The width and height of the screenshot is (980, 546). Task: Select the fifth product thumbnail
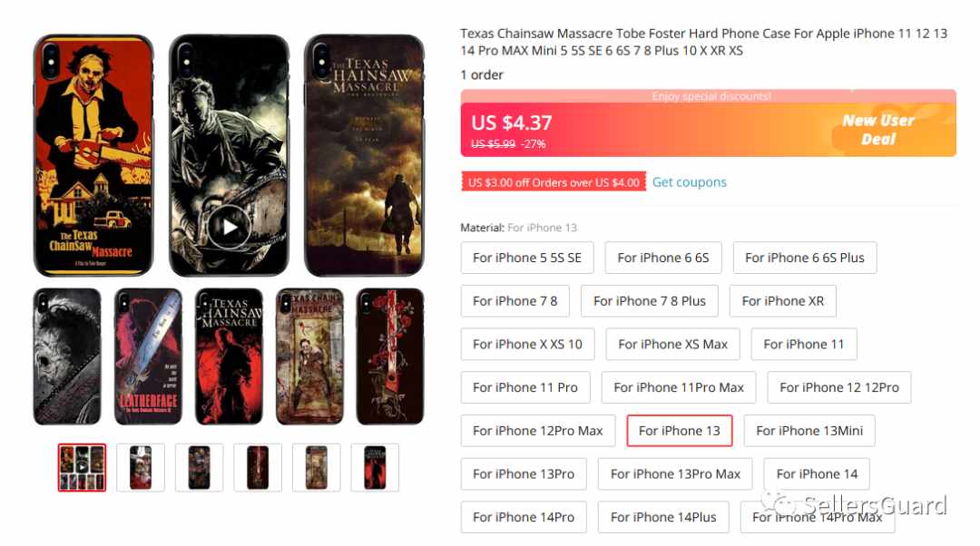(317, 467)
